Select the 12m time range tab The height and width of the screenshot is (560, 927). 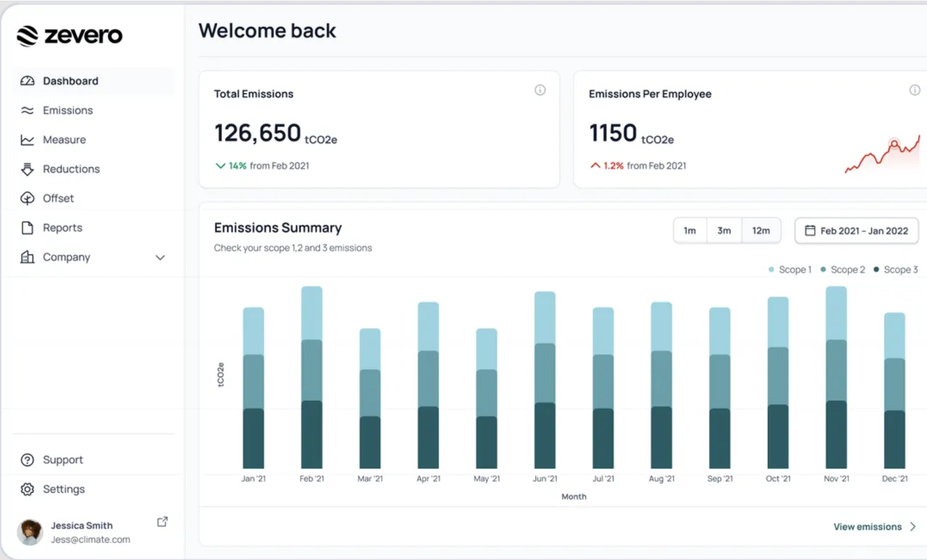(761, 231)
